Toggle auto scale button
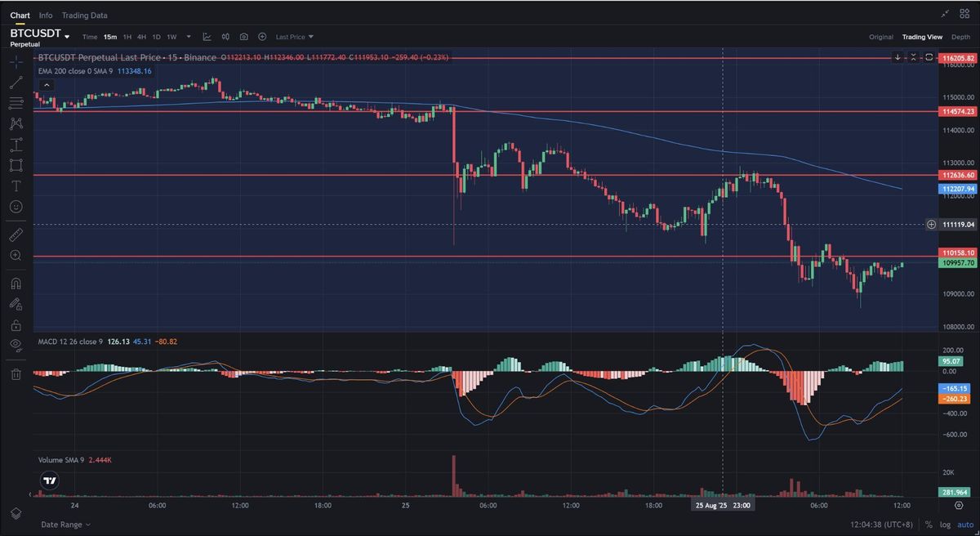The width and height of the screenshot is (980, 536). tap(964, 525)
